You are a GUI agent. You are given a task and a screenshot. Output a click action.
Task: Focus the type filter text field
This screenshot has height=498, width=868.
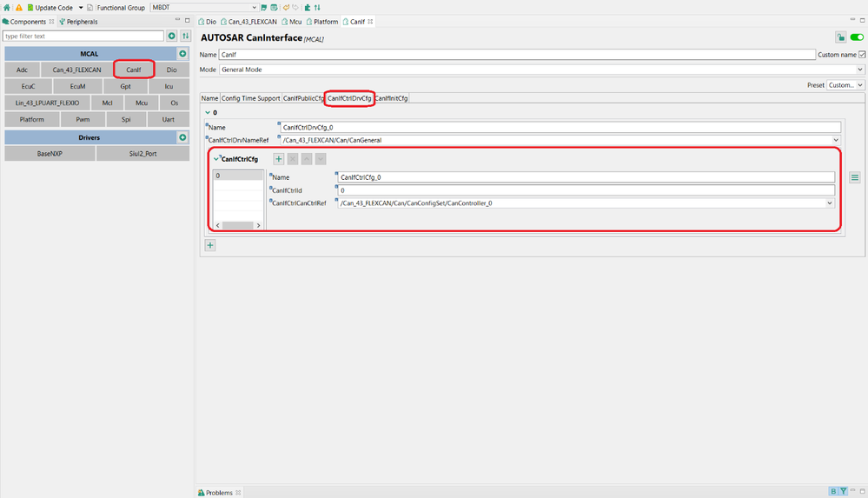click(83, 36)
